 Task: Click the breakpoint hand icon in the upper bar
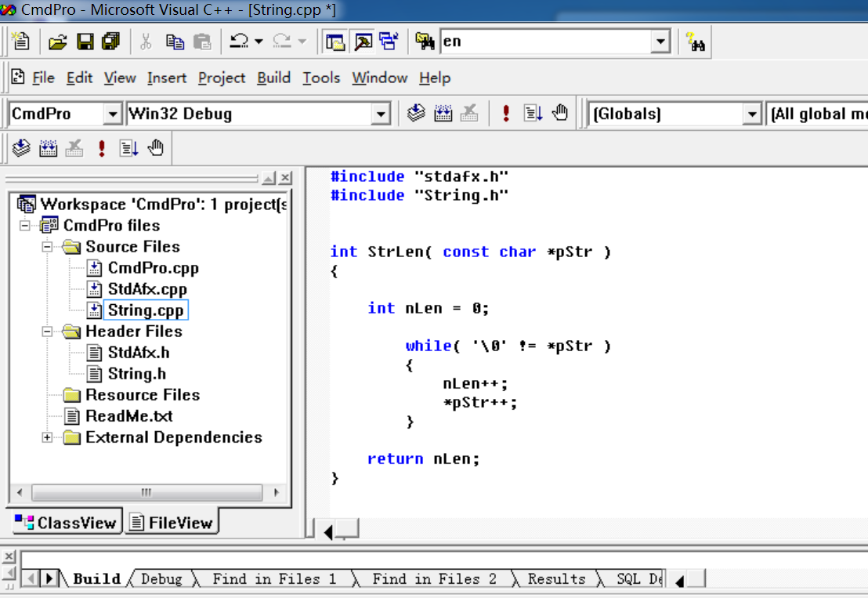(x=560, y=114)
